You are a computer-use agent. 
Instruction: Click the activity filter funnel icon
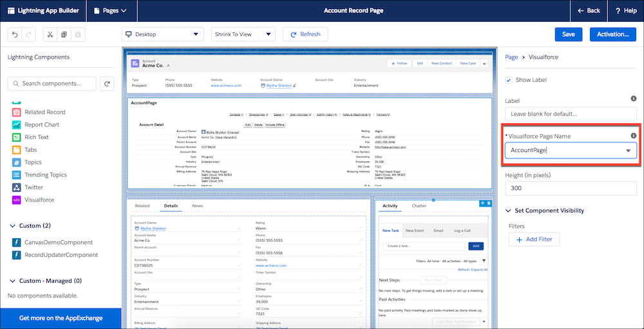(484, 261)
